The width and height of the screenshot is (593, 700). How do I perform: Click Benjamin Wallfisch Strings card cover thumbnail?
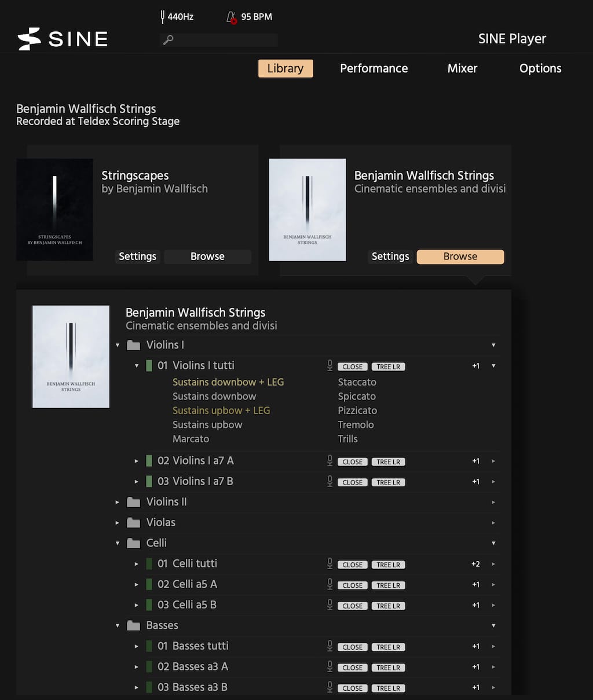(308, 210)
